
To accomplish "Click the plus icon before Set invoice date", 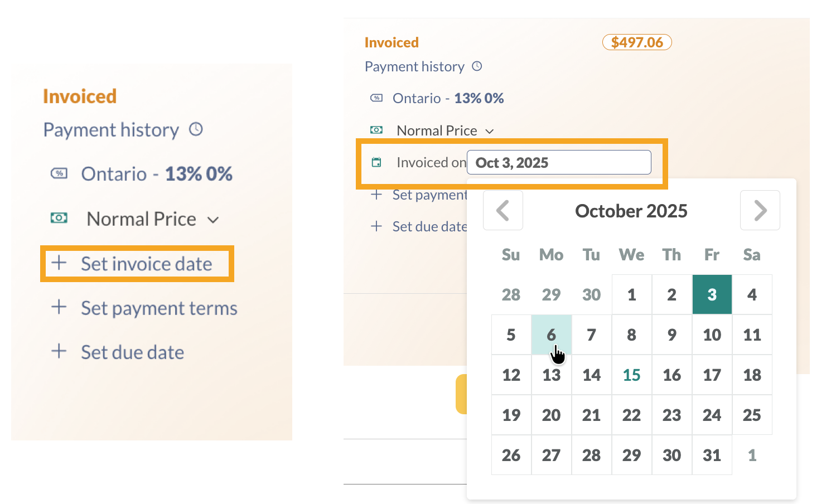I will (59, 263).
